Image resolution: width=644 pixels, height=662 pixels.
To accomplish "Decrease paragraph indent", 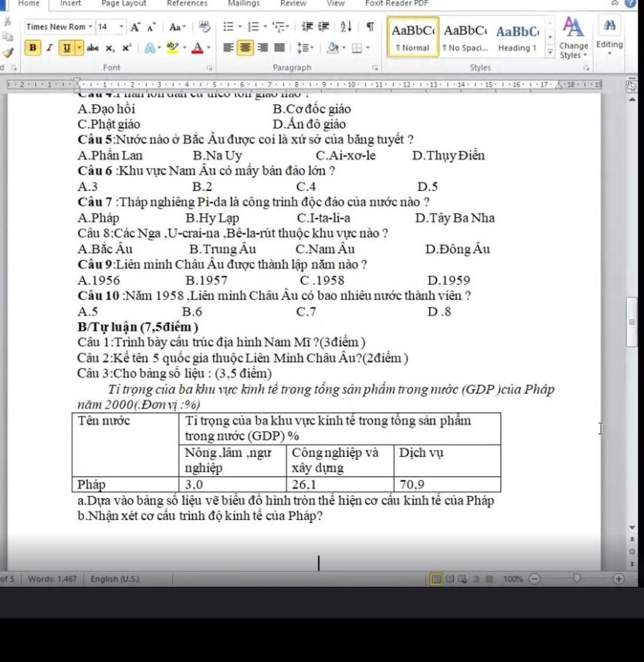I will (x=307, y=27).
